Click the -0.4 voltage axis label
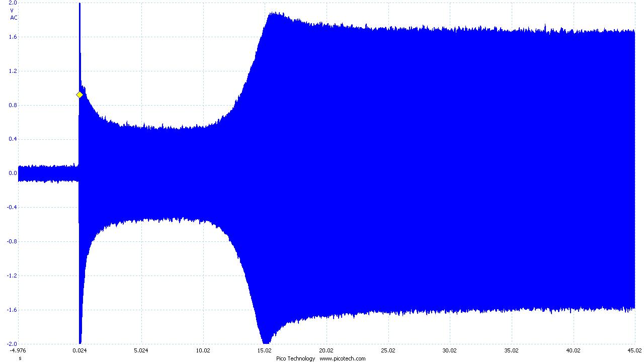The height and width of the screenshot is (362, 644). tap(12, 207)
